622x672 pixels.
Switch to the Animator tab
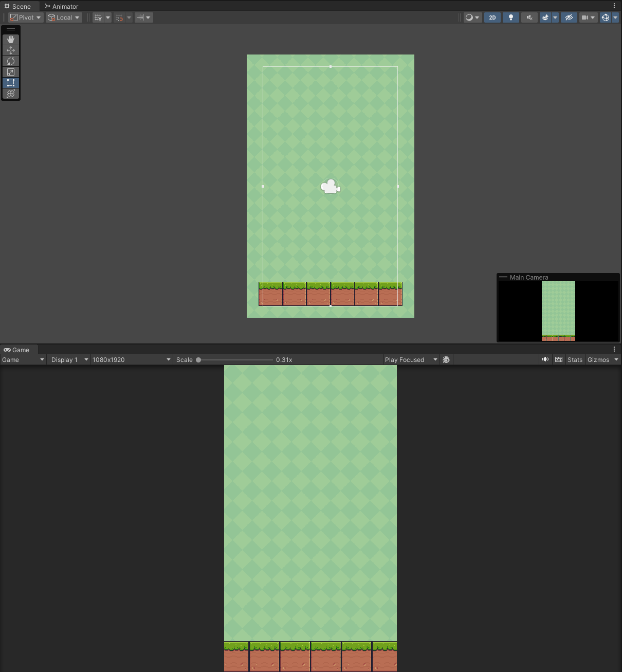coord(61,6)
